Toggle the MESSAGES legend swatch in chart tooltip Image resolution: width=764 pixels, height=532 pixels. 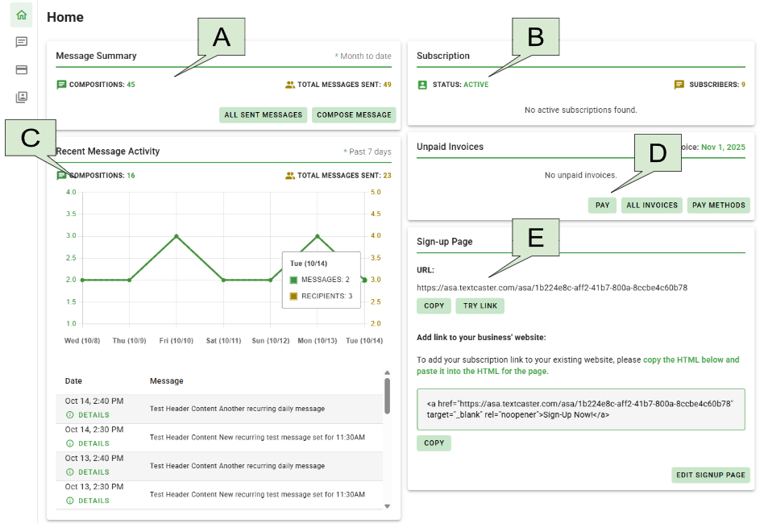point(294,280)
